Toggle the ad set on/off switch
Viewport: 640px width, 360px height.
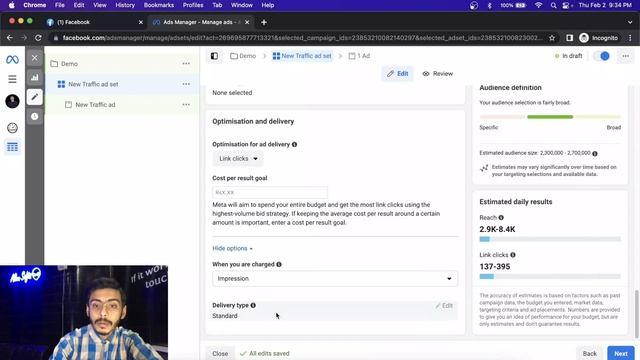[x=601, y=56]
